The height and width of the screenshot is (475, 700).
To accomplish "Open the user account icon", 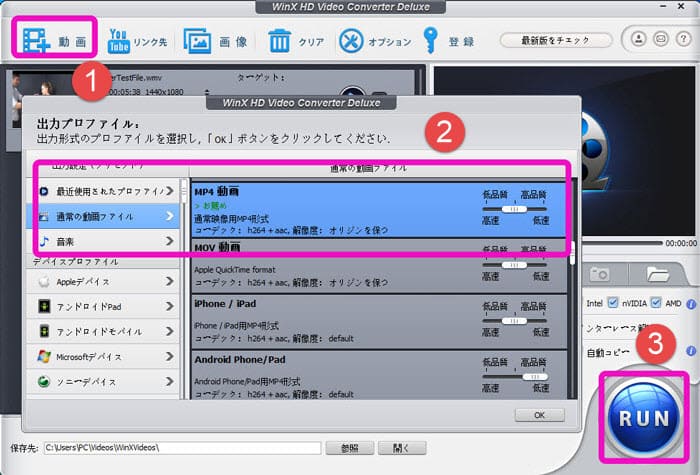I will coord(639,39).
